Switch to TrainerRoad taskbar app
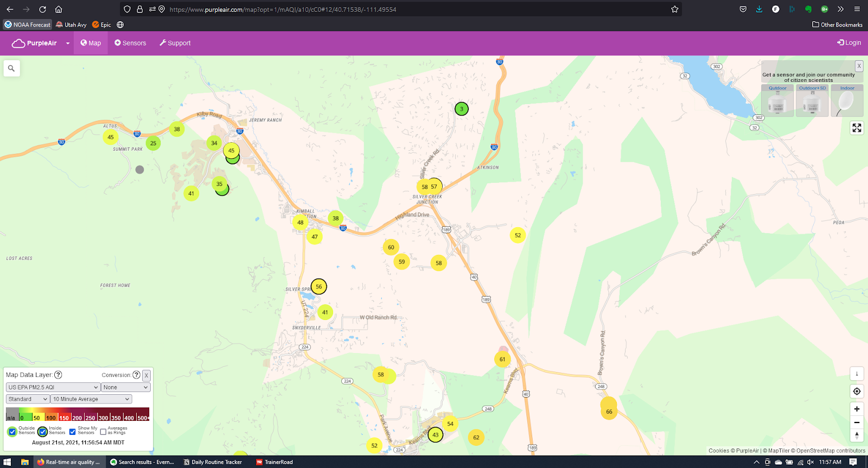 click(x=275, y=462)
